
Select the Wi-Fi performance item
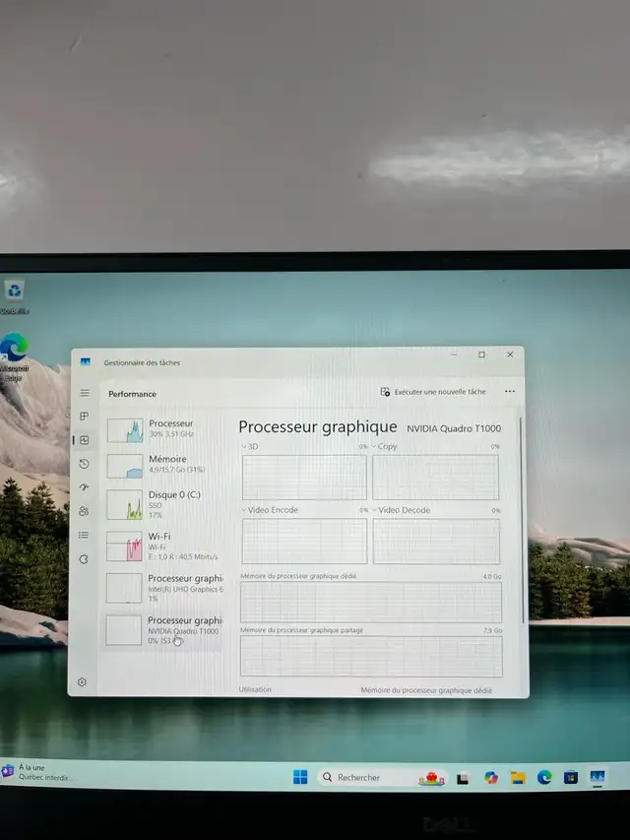[163, 547]
